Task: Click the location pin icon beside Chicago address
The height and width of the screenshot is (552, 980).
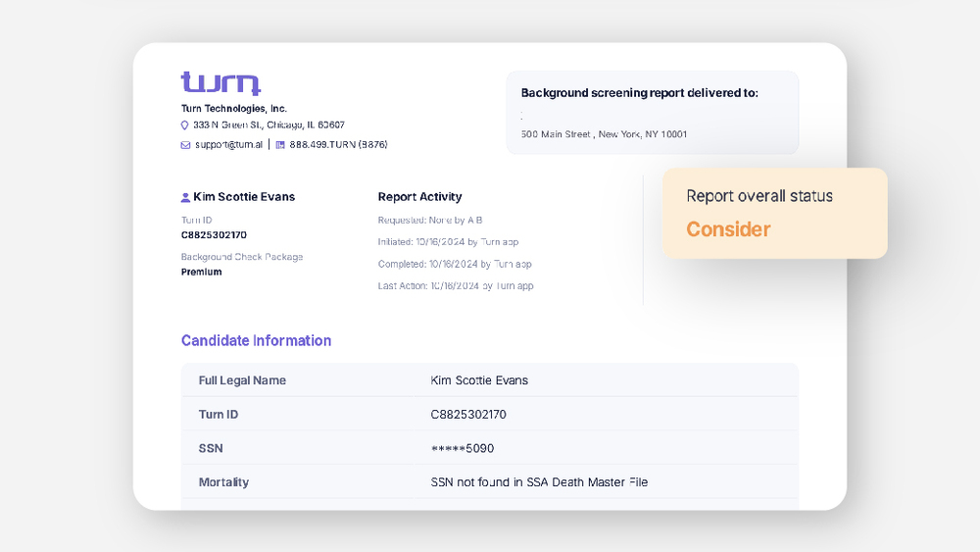Action: tap(185, 125)
